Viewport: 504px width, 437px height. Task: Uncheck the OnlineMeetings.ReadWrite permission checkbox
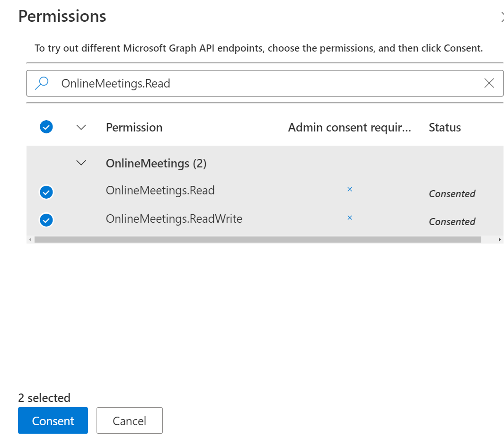46,220
